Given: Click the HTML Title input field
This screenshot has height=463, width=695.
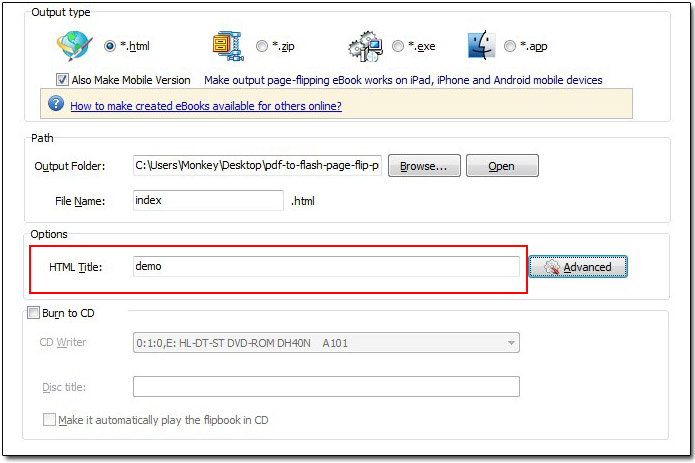Looking at the screenshot, I should 326,266.
